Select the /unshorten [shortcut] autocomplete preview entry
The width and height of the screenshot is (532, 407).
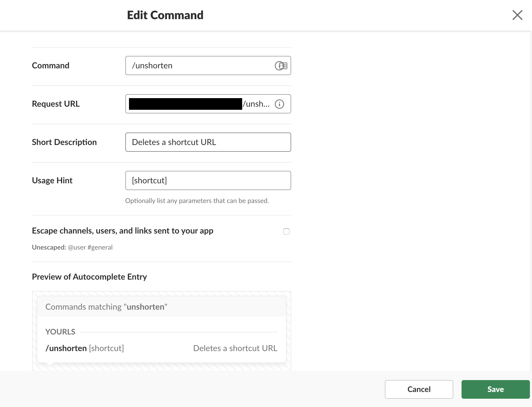pyautogui.click(x=161, y=348)
